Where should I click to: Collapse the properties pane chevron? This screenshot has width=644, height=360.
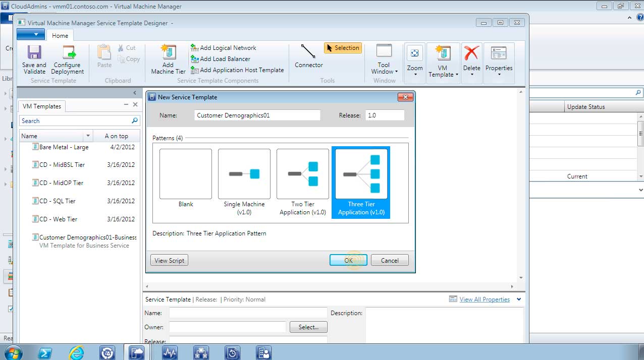tap(519, 299)
